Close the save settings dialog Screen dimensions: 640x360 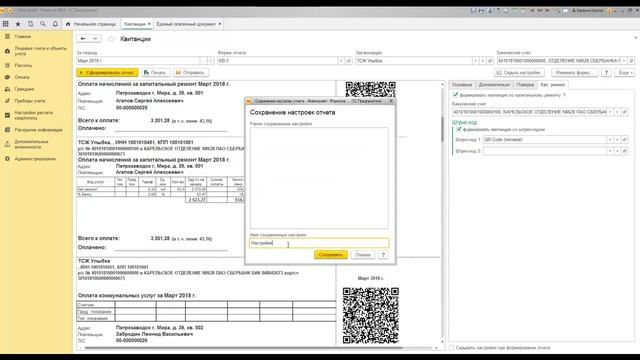click(x=391, y=101)
